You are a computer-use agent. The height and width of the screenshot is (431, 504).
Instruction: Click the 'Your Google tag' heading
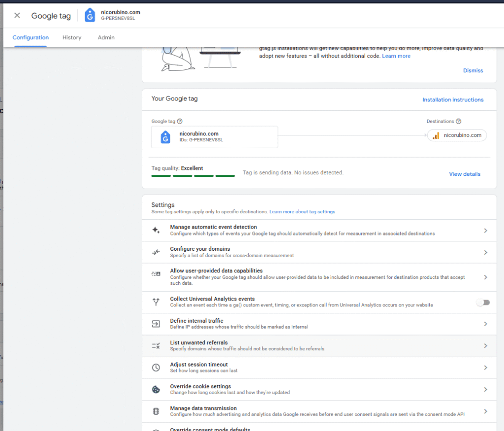click(x=175, y=99)
